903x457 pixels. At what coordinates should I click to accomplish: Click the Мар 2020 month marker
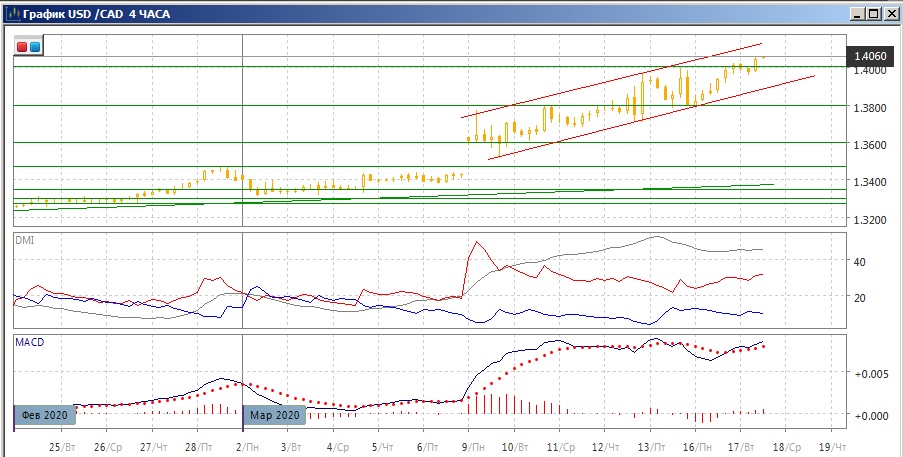[x=273, y=415]
